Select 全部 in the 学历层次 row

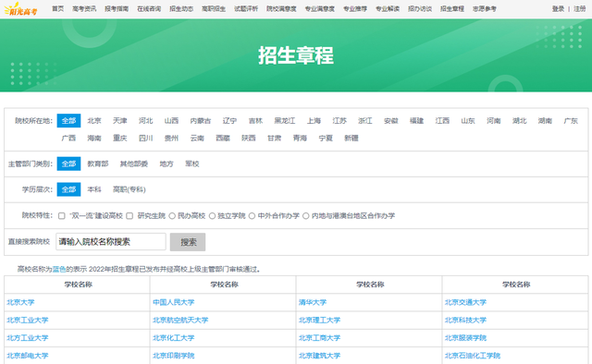pyautogui.click(x=68, y=189)
